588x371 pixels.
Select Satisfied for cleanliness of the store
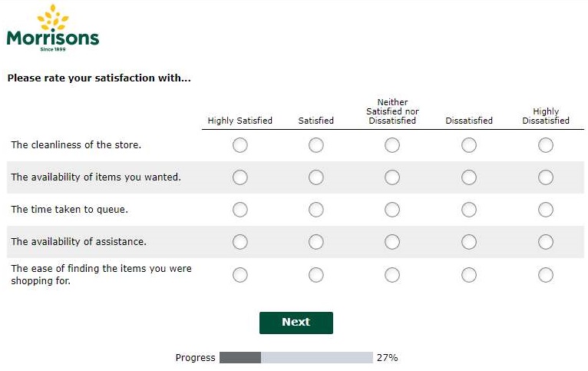(x=316, y=145)
